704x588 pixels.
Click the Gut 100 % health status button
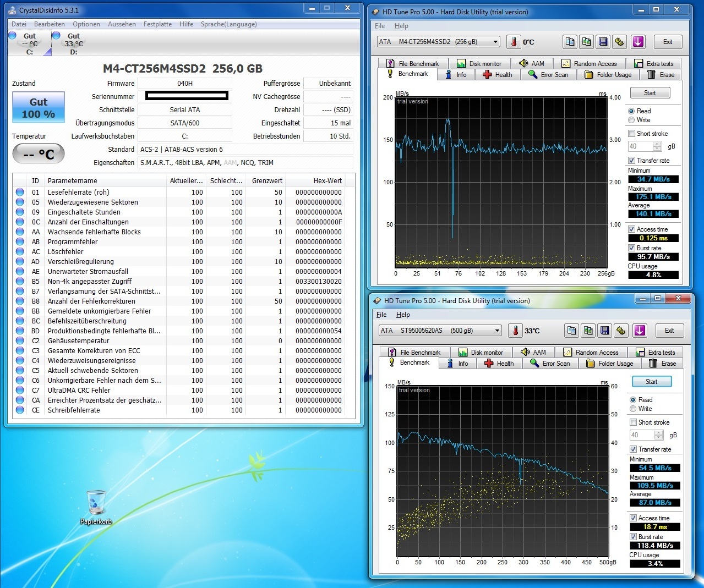[x=39, y=108]
